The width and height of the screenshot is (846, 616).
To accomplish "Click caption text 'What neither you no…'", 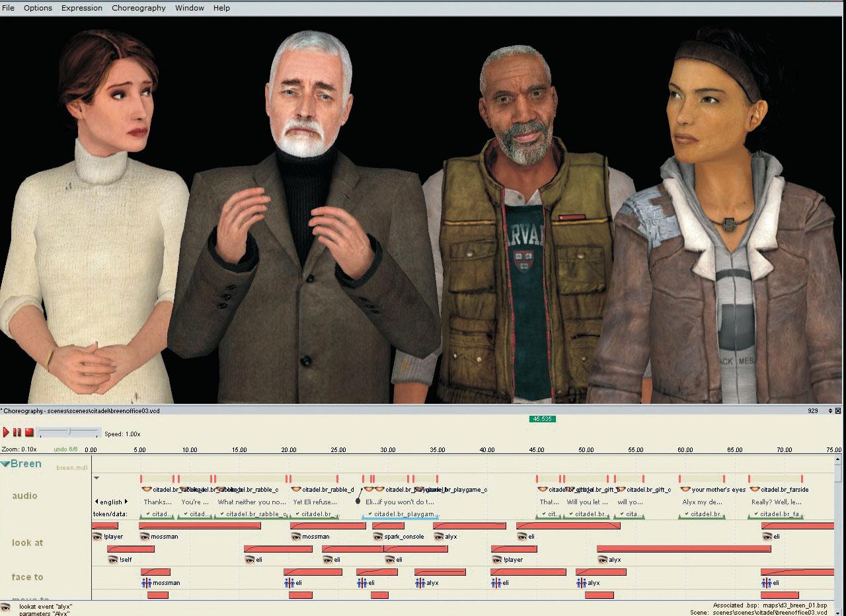I will click(x=252, y=502).
